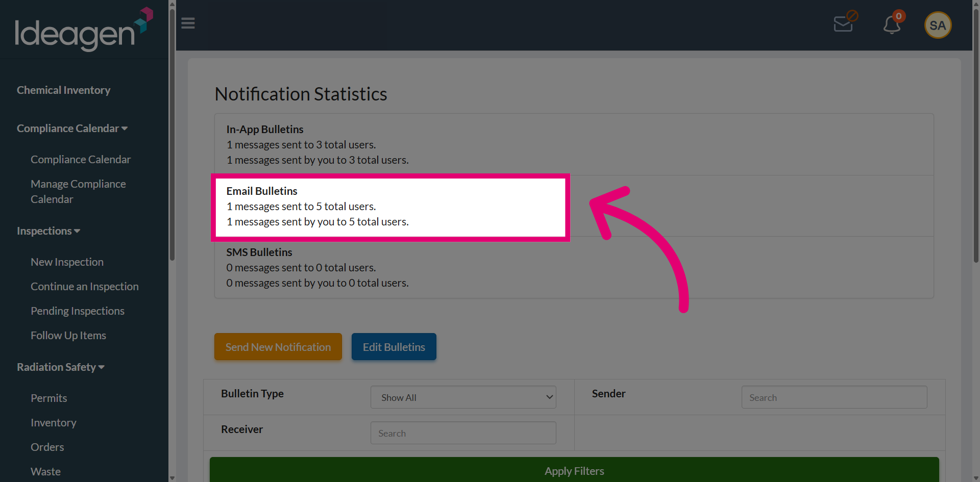
Task: Click the sidebar scrollbar down arrow
Action: tap(172, 478)
